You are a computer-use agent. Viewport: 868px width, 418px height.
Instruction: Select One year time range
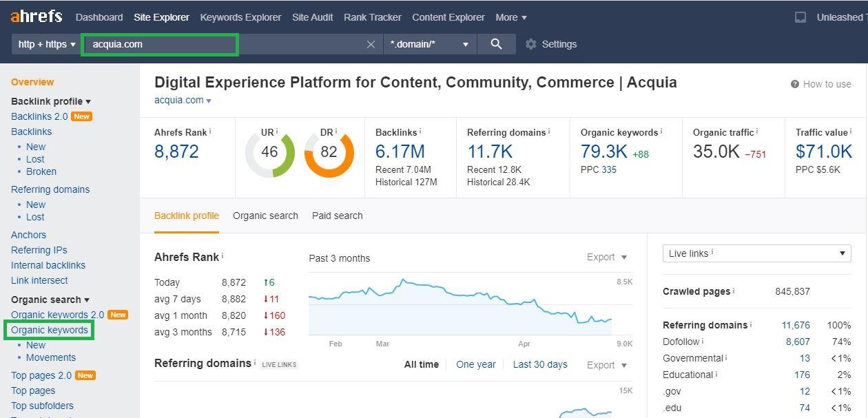(x=475, y=364)
